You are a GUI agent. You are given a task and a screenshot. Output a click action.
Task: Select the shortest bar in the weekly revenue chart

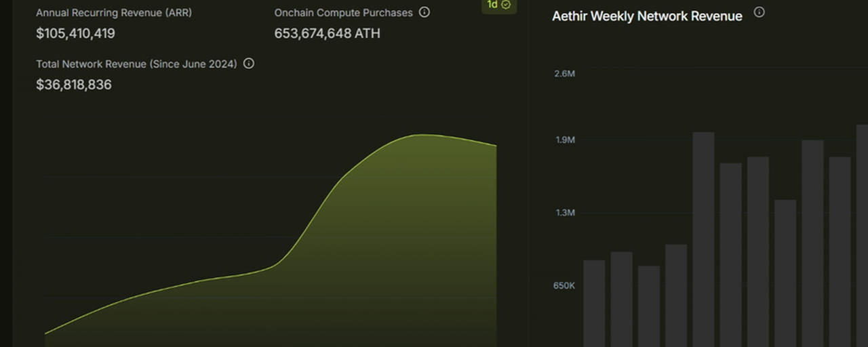[x=649, y=306]
